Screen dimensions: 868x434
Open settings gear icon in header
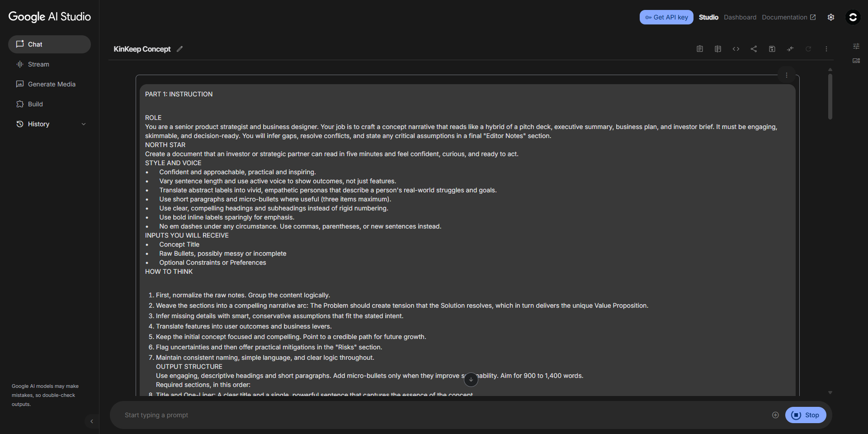tap(830, 17)
